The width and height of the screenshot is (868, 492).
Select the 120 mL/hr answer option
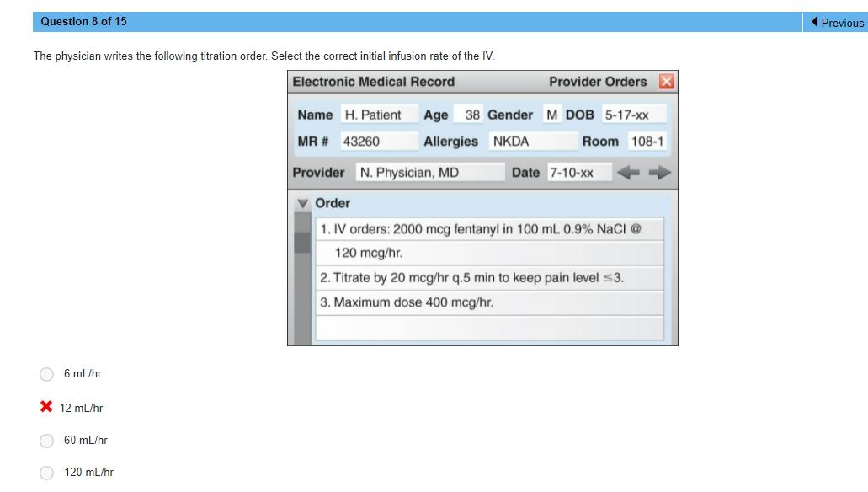pyautogui.click(x=46, y=473)
